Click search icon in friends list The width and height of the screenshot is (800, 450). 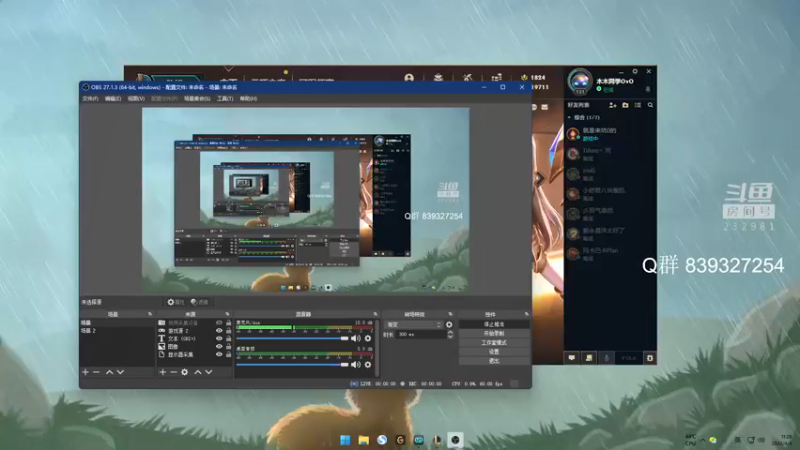651,105
